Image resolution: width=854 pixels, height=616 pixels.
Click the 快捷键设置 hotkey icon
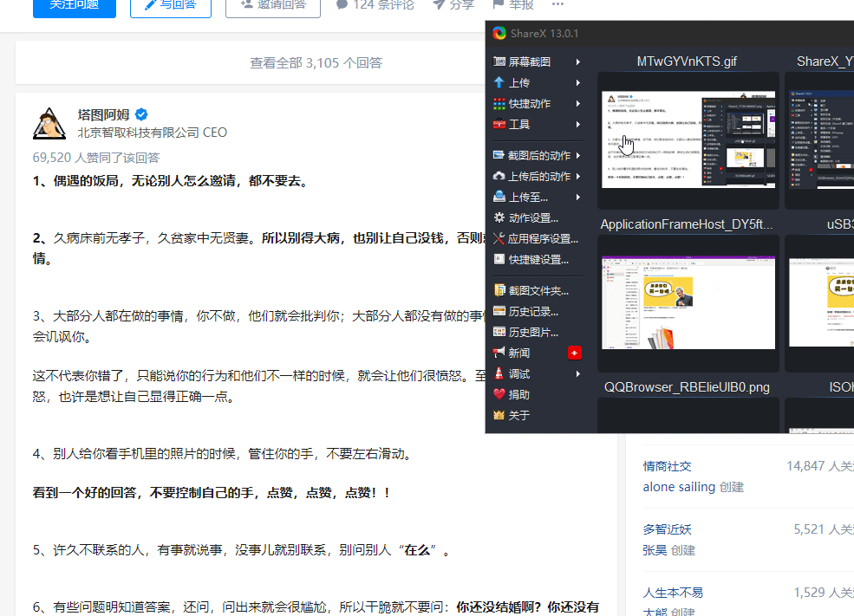[499, 260]
